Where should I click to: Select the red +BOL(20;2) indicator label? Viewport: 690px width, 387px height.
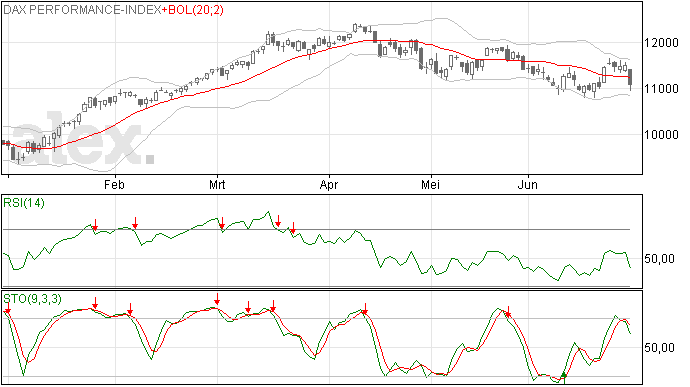coord(193,10)
